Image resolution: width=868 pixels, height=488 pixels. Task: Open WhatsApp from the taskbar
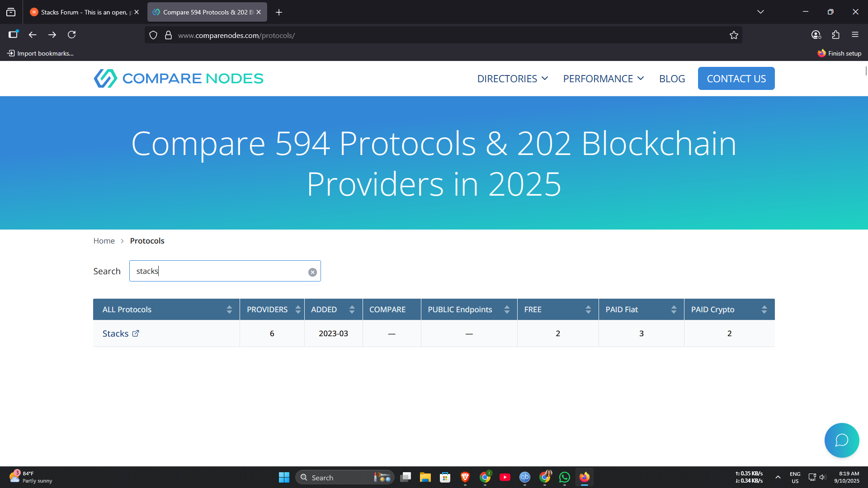click(565, 477)
